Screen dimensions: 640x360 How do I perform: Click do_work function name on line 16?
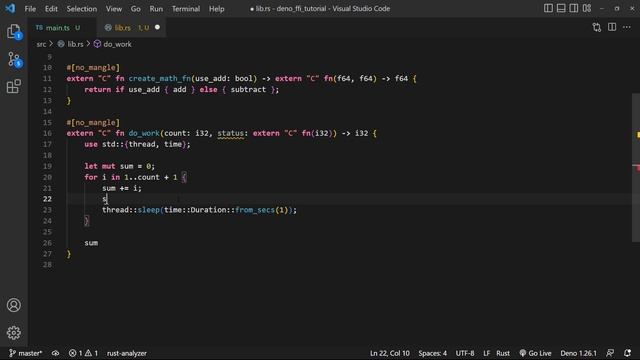pos(144,133)
